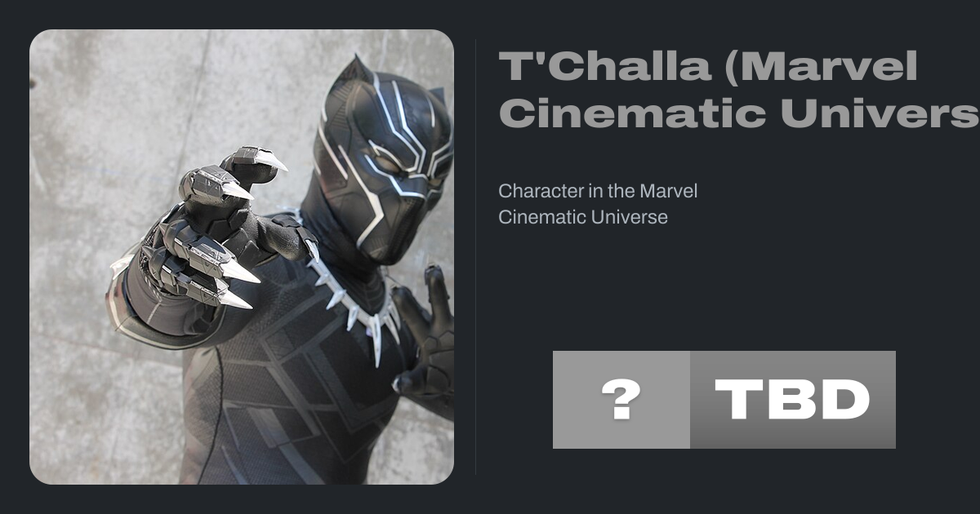Click the question mark icon
980x514 pixels.
coord(621,400)
